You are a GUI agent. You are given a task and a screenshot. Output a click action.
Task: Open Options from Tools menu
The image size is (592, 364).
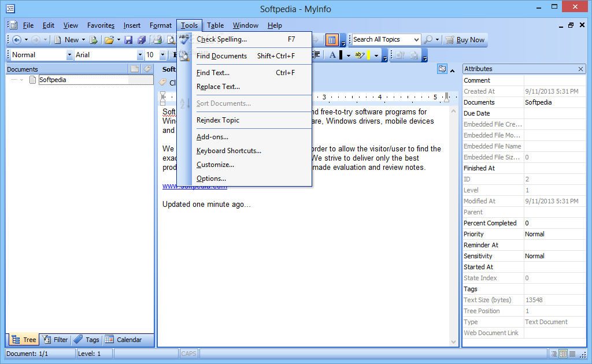click(x=245, y=179)
